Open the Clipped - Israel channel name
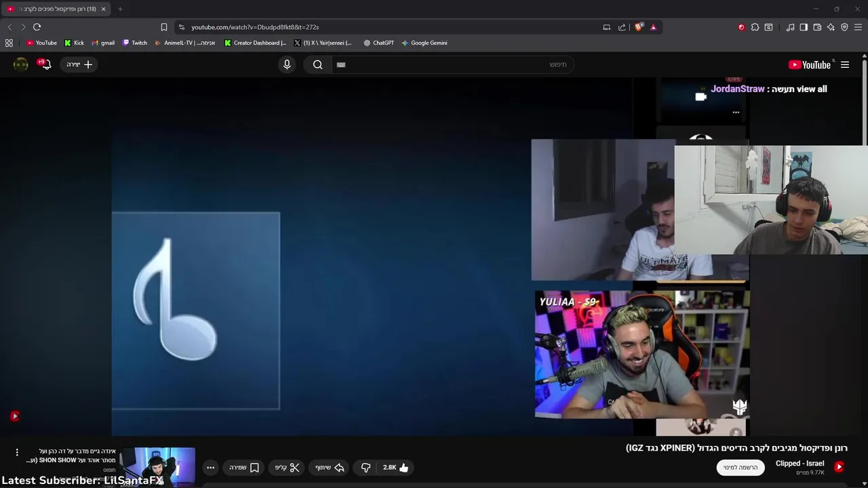The image size is (868, 488). tap(800, 464)
